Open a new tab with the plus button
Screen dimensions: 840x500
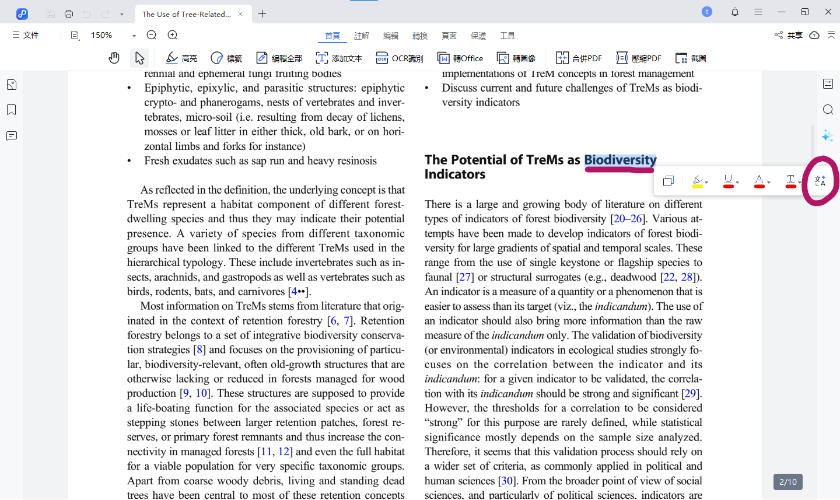click(x=262, y=14)
